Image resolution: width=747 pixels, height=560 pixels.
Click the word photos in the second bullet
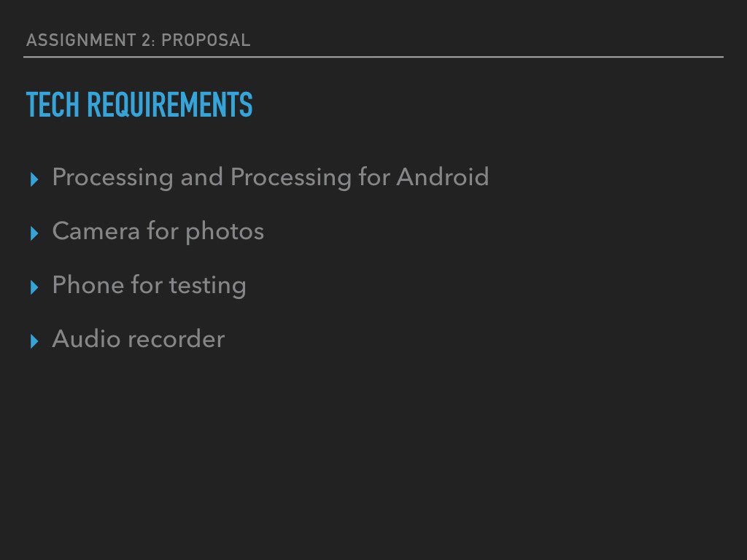tap(224, 232)
